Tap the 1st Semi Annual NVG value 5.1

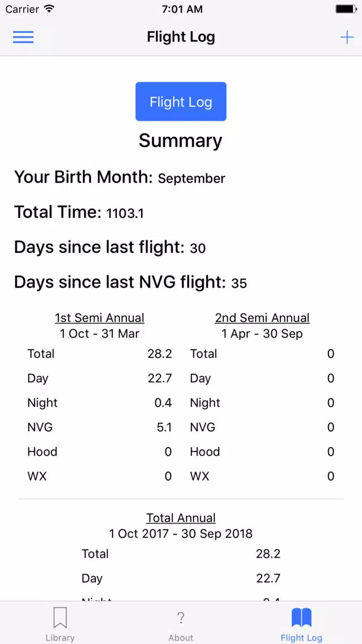164,427
